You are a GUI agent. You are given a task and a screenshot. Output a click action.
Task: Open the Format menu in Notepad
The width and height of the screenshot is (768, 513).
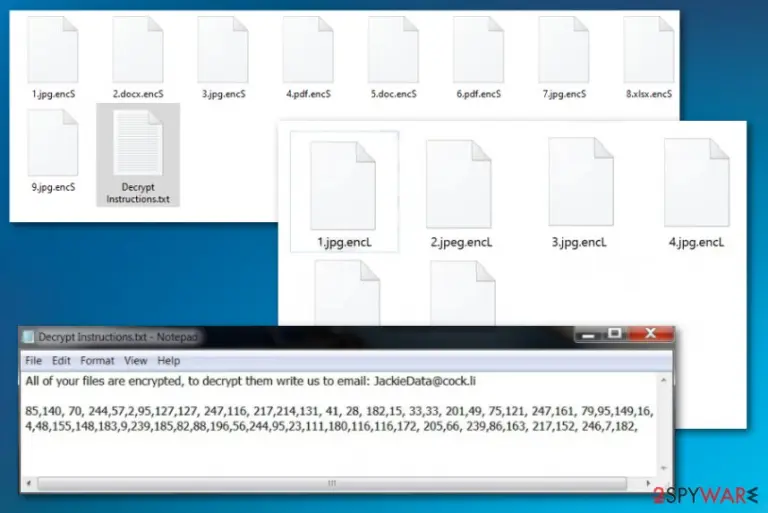pos(97,361)
